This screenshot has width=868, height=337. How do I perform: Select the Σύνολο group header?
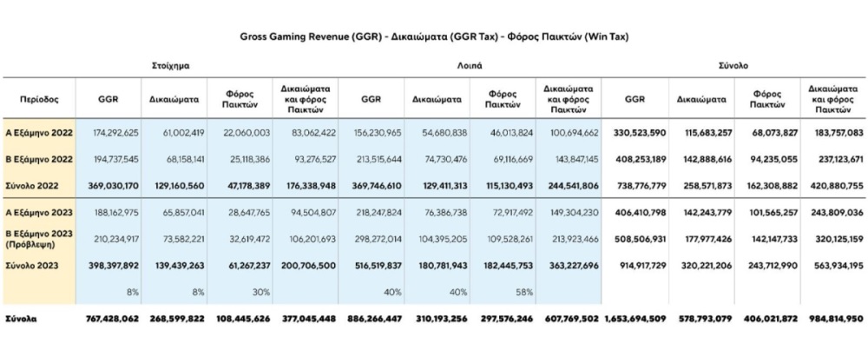[734, 65]
